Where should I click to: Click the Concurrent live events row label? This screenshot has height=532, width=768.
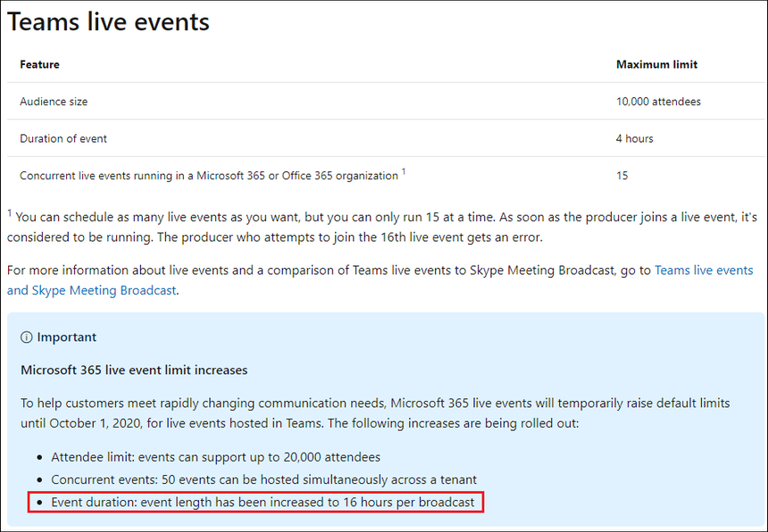[208, 176]
